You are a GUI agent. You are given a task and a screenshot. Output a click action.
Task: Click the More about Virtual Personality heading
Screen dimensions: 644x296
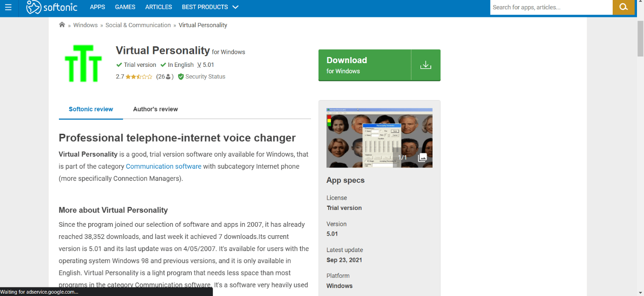(x=113, y=210)
